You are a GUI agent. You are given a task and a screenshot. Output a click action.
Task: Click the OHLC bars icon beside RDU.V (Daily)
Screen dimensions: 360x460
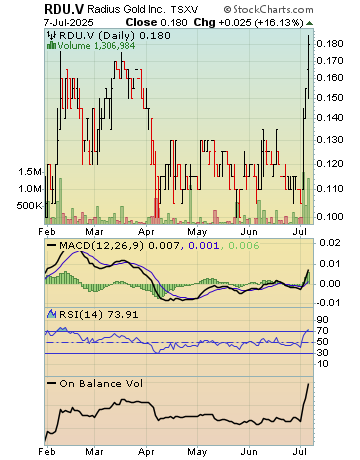(x=52, y=35)
